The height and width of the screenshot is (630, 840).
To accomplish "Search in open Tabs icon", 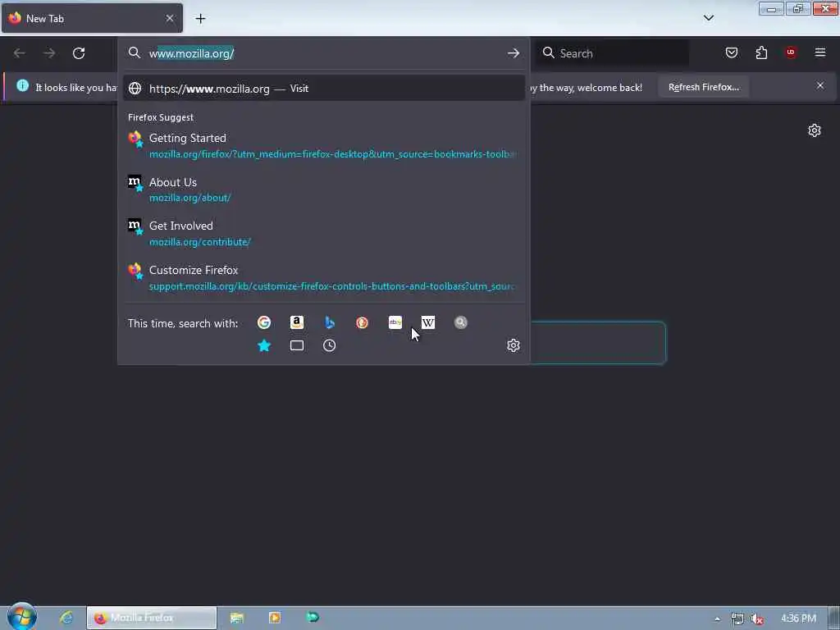I will pyautogui.click(x=297, y=345).
